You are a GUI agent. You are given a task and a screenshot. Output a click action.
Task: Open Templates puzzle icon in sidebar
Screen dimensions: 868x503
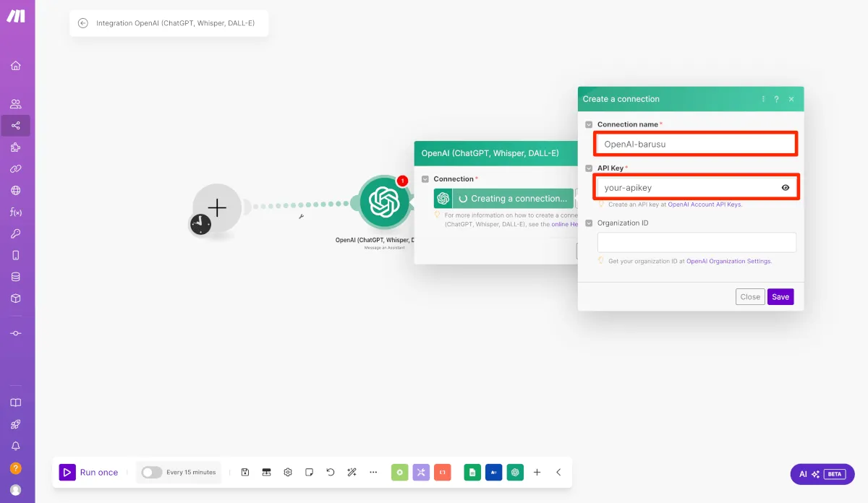(x=16, y=147)
